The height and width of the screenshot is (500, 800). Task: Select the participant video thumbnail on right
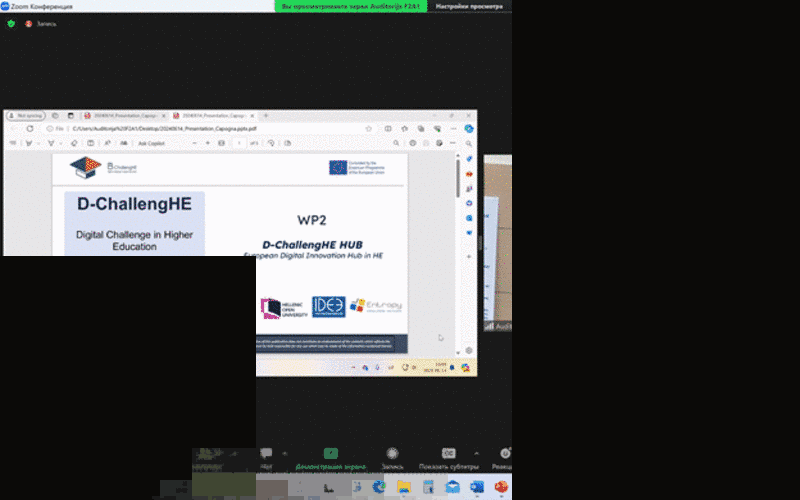(498, 243)
